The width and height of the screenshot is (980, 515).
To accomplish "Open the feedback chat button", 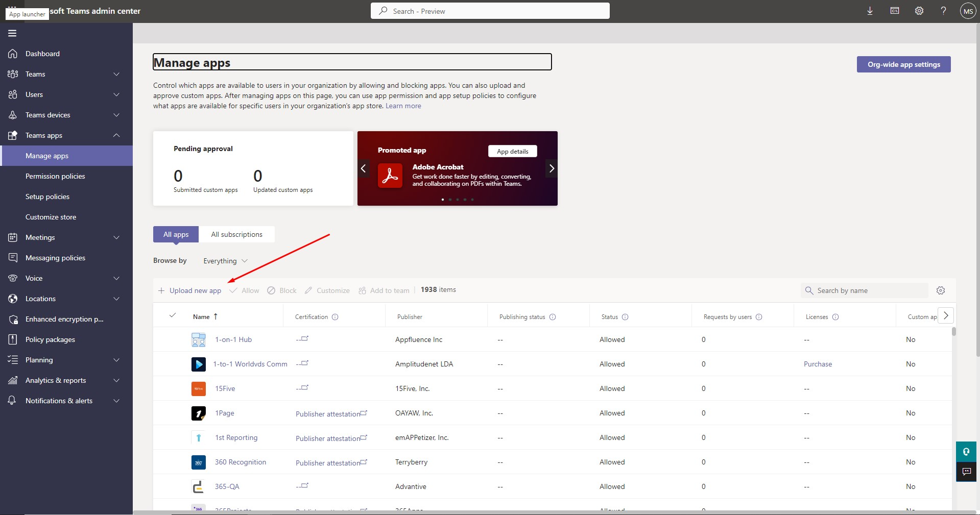I will click(x=966, y=472).
